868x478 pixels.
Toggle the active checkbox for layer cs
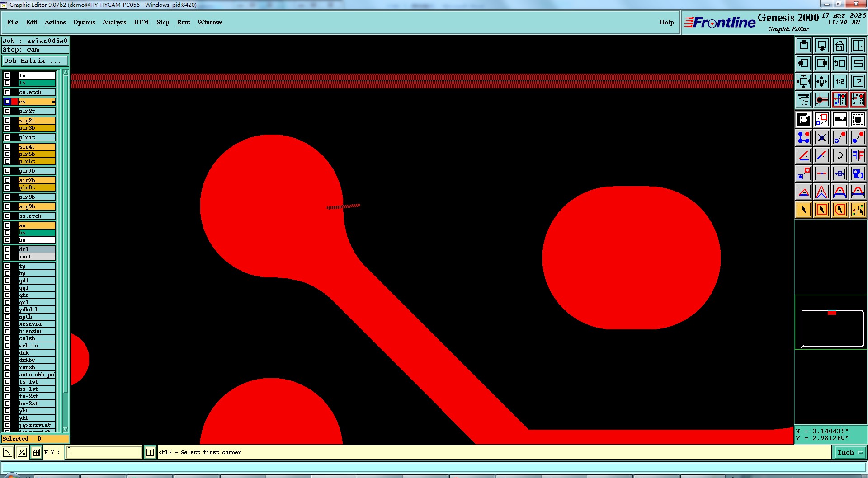[x=7, y=102]
